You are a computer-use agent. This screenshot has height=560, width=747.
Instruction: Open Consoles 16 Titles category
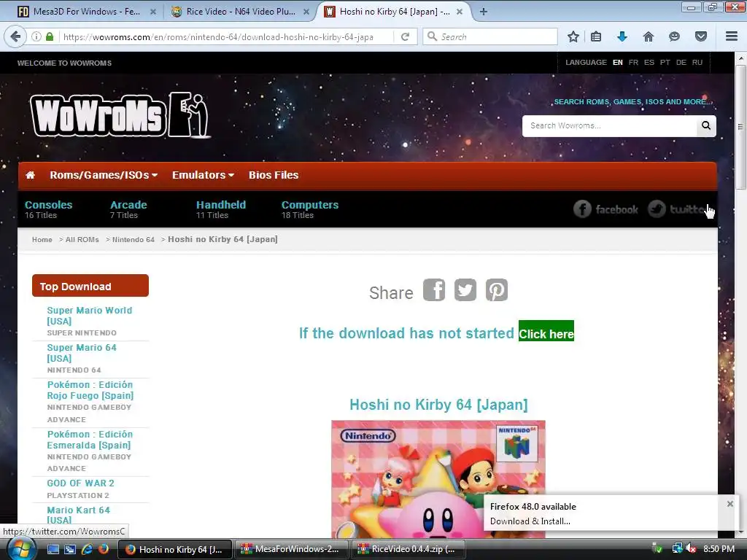point(49,209)
